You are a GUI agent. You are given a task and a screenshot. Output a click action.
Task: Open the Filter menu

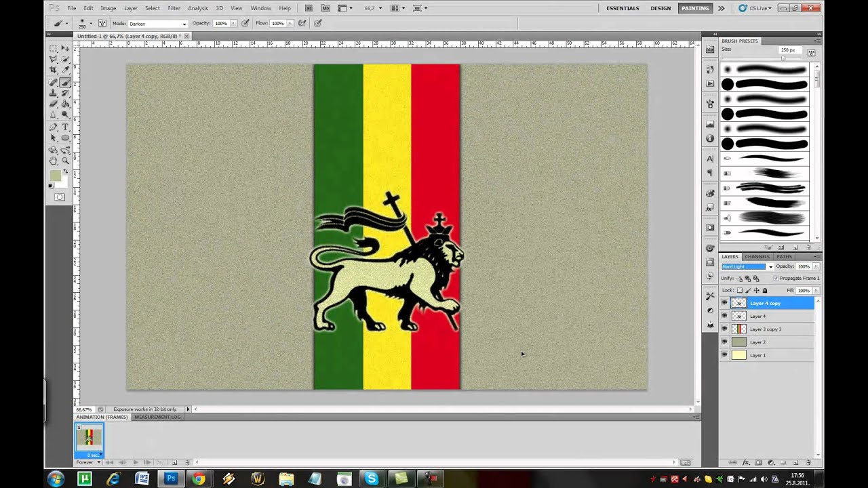tap(174, 8)
